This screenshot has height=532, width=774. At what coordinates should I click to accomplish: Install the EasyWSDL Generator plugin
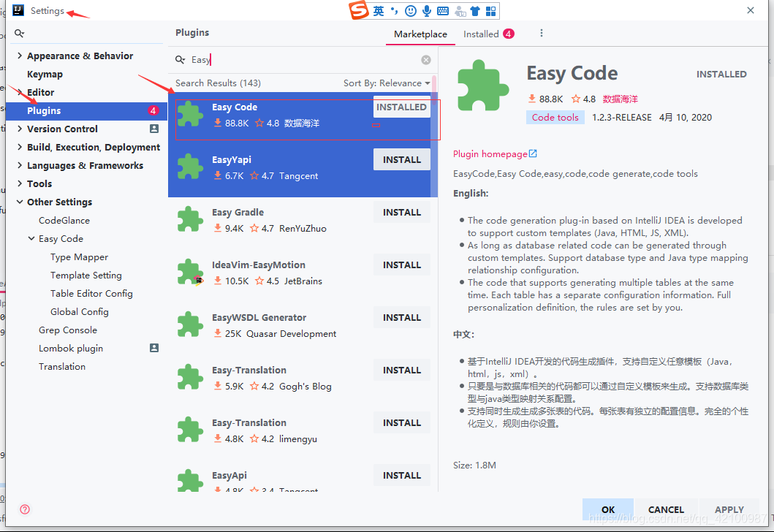pos(402,317)
